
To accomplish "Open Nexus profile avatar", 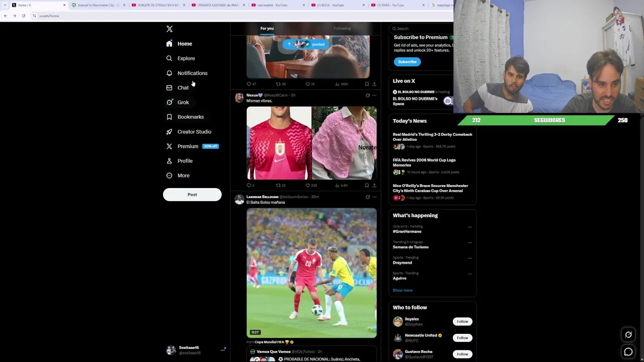I will click(x=239, y=98).
